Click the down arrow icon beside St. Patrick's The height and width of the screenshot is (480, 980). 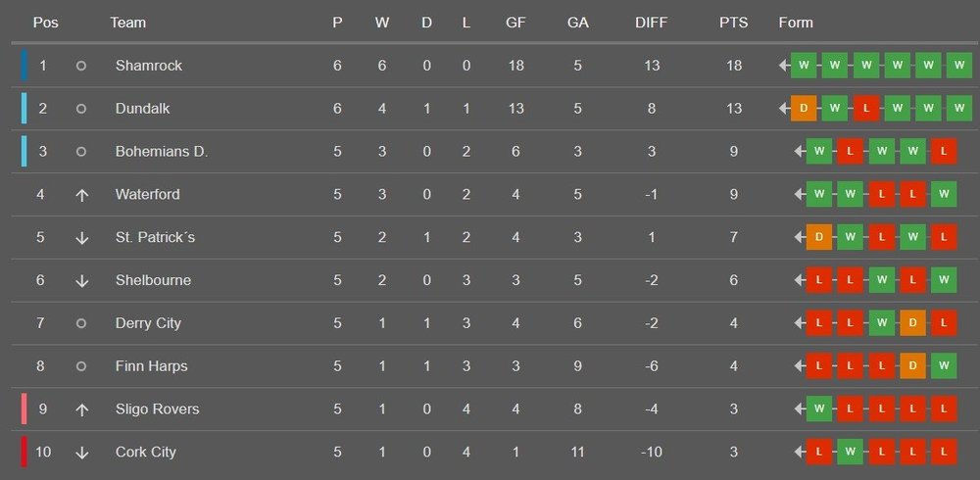coord(81,237)
